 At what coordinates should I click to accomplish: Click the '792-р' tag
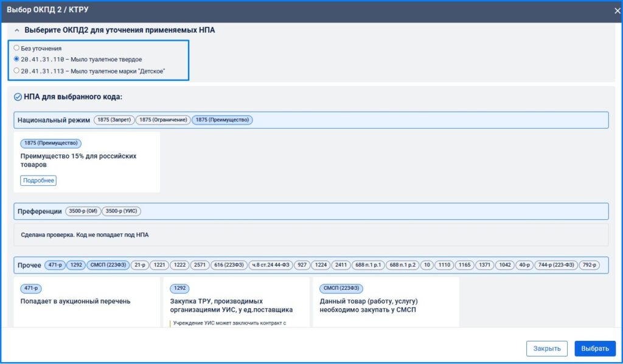tap(589, 265)
